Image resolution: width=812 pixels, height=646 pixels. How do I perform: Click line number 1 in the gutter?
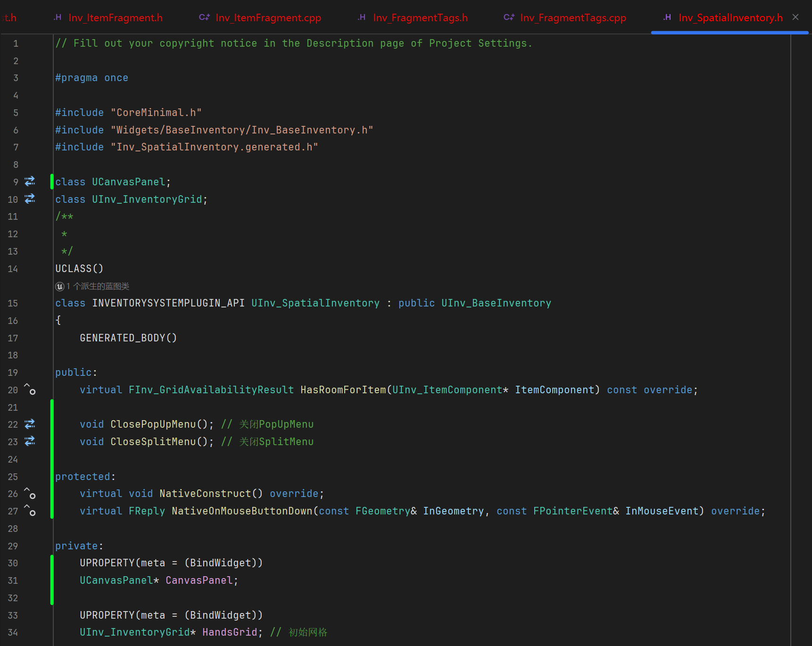[16, 43]
